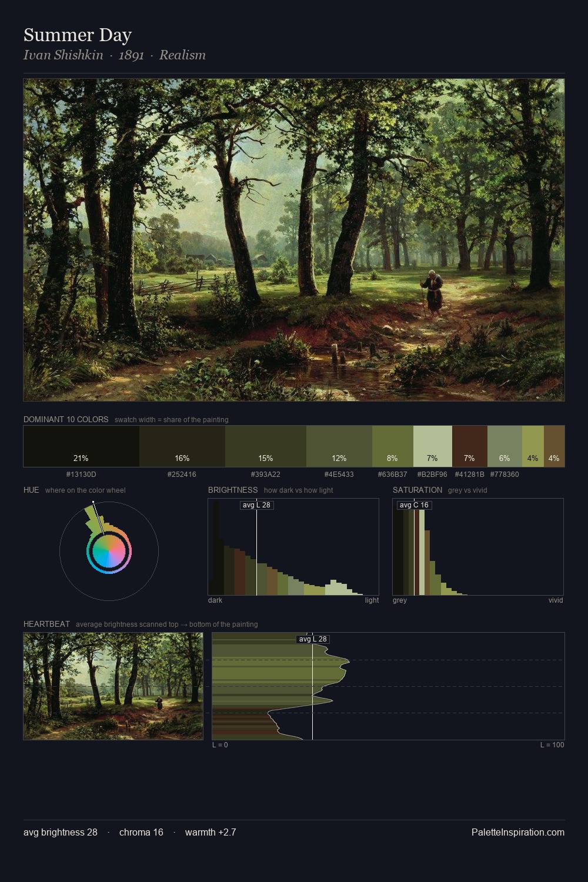Click the L = 100 axis label
588x882 pixels.
tap(552, 745)
